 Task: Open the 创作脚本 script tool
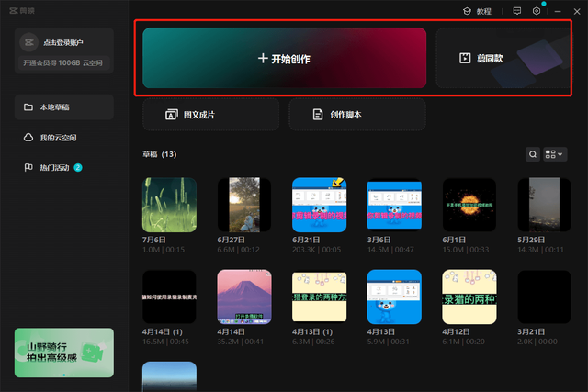pyautogui.click(x=357, y=115)
